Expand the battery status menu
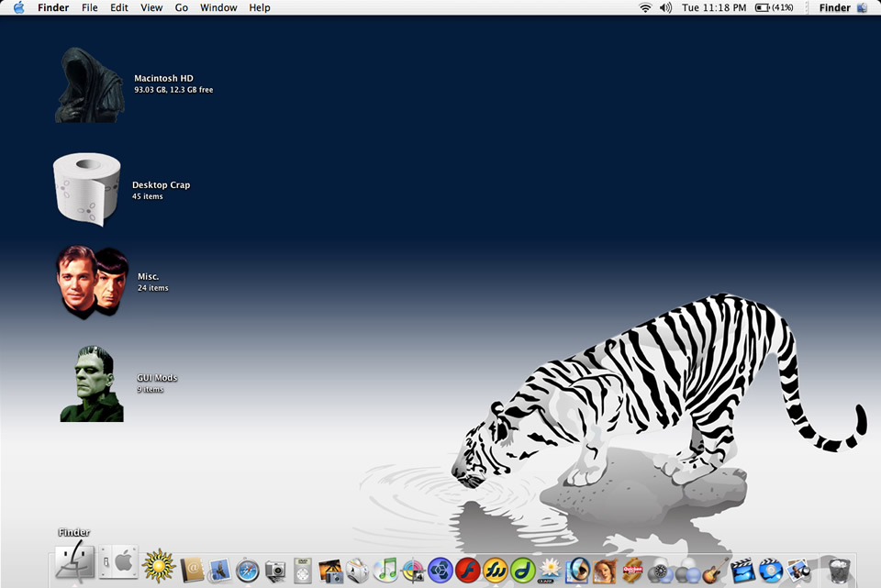 click(x=774, y=7)
